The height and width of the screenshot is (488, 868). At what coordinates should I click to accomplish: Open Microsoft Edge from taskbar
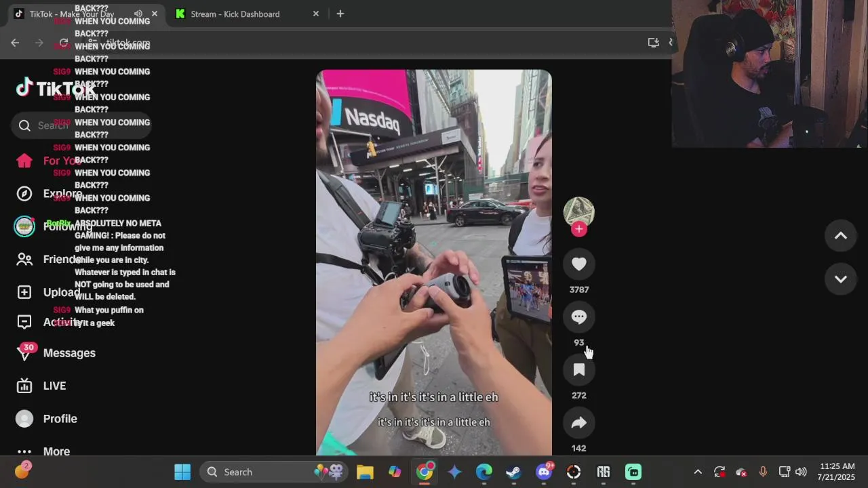coord(484,472)
